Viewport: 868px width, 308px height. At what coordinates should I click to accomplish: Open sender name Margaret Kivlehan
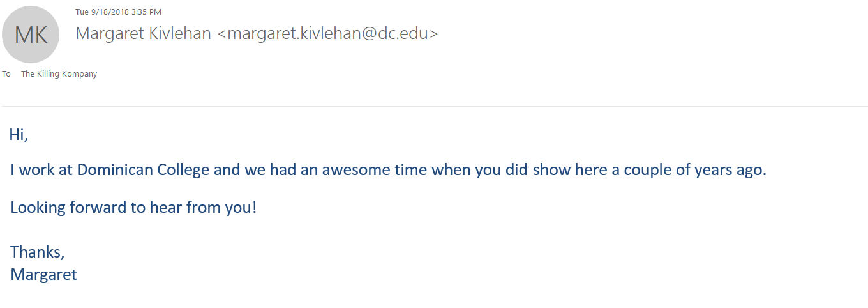[x=143, y=34]
